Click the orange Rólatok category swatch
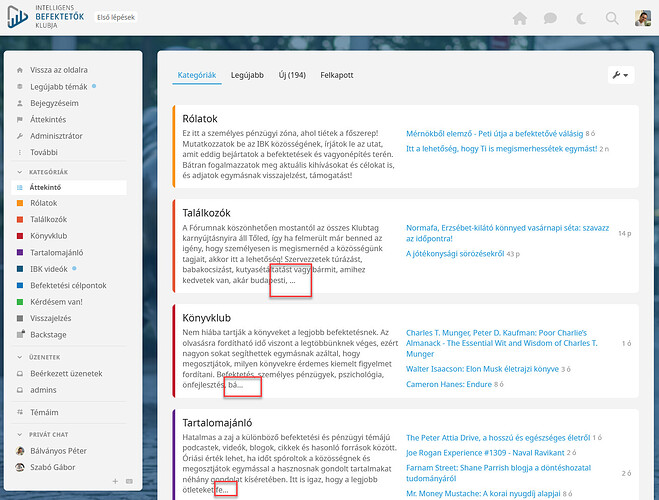 pos(20,203)
